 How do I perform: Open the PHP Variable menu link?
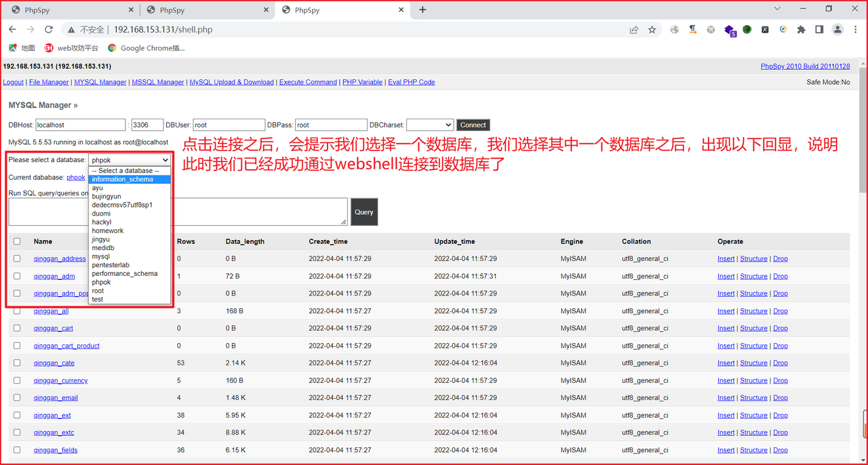click(x=362, y=82)
